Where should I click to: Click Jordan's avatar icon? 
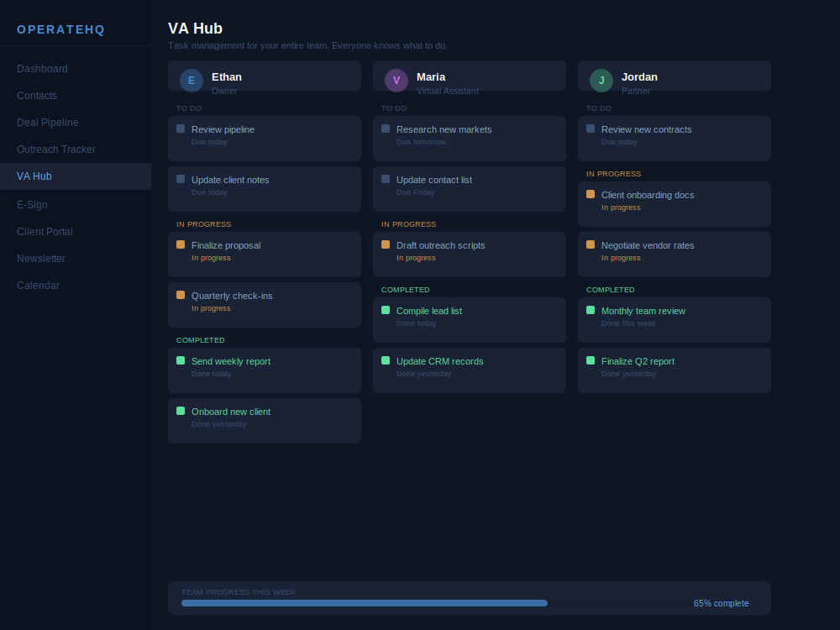(x=601, y=81)
